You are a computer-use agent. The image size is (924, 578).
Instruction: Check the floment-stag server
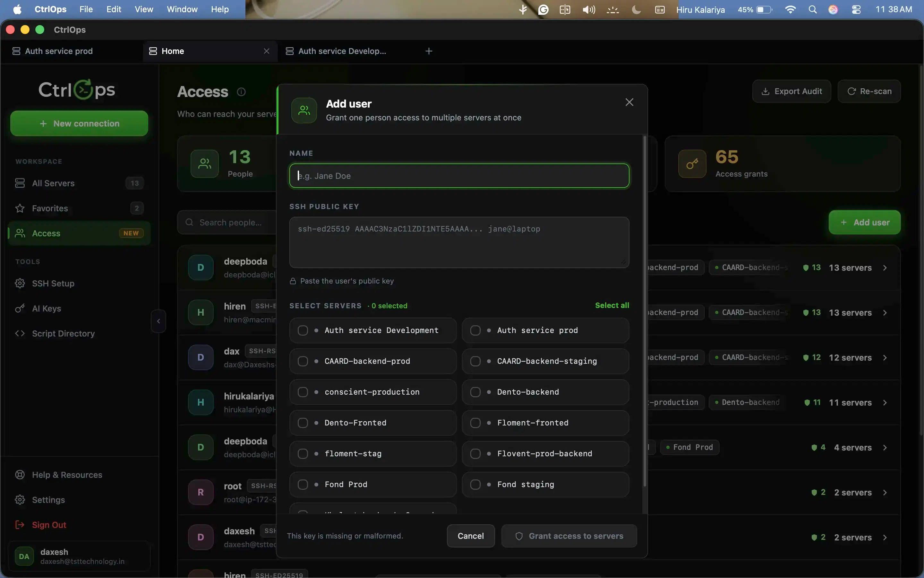pos(303,454)
